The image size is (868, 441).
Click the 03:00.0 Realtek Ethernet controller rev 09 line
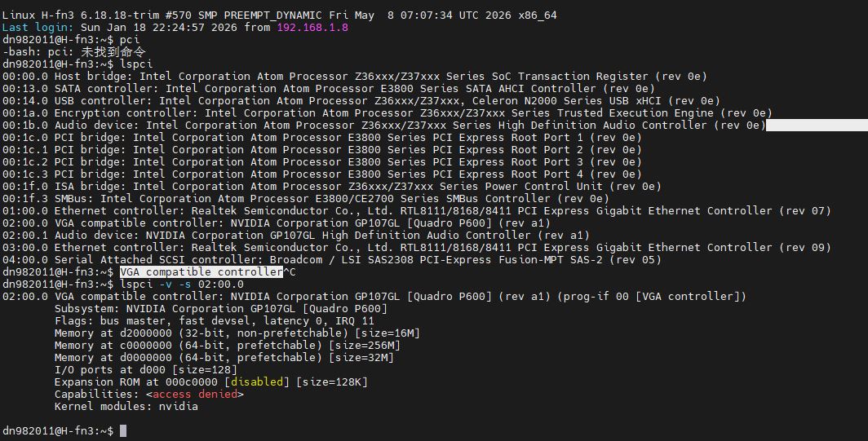click(x=416, y=247)
